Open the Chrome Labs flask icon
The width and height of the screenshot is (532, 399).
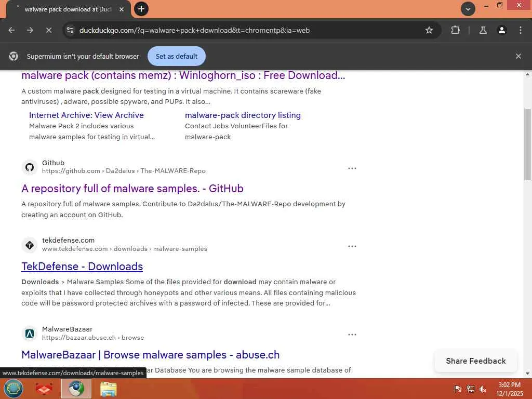483,30
